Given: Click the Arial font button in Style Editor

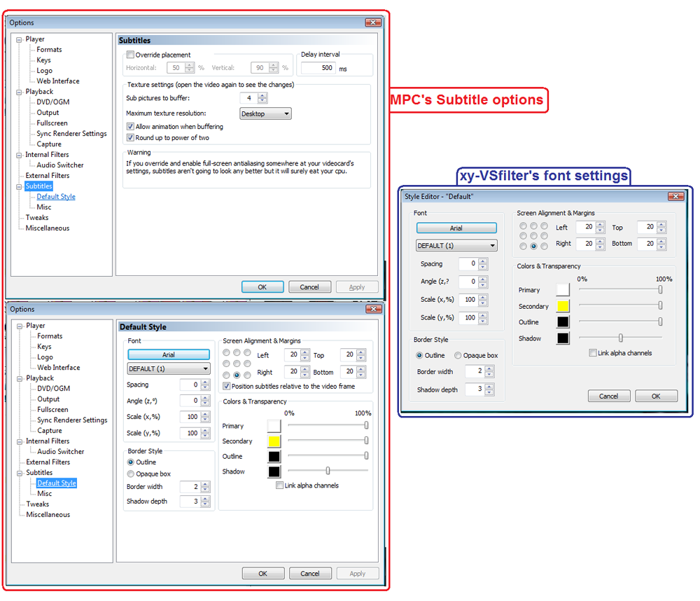Looking at the screenshot, I should point(456,228).
